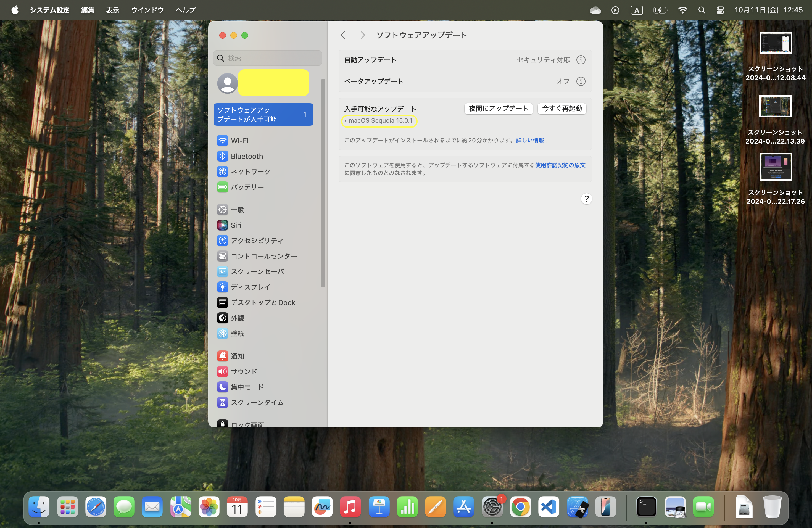Image resolution: width=812 pixels, height=528 pixels.
Task: Open スクリーンタイム settings
Action: [x=257, y=402]
